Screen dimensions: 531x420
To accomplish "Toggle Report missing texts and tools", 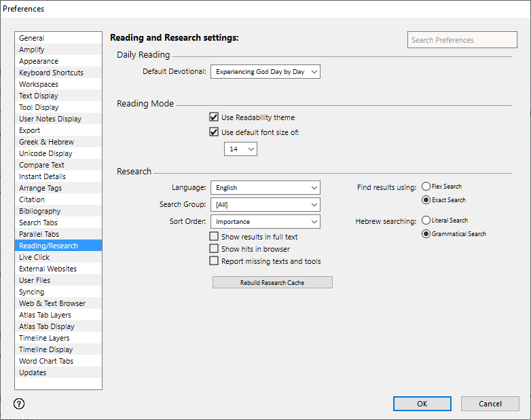I will tap(215, 261).
